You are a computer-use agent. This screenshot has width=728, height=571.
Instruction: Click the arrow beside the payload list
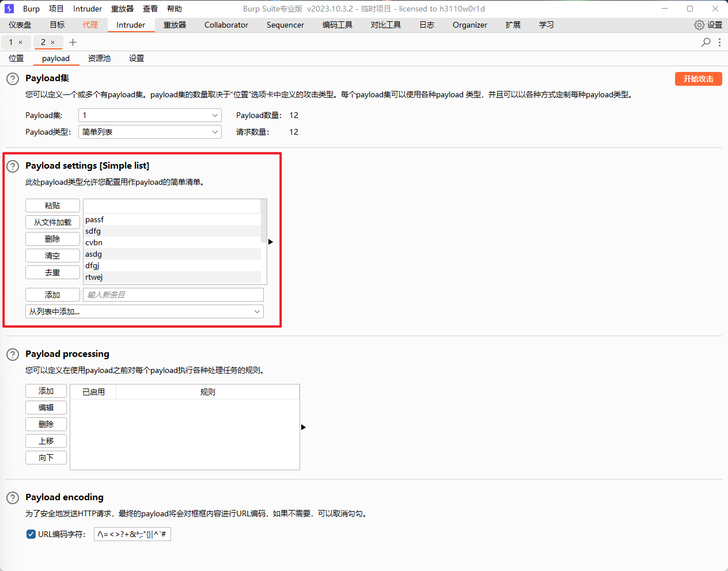271,242
